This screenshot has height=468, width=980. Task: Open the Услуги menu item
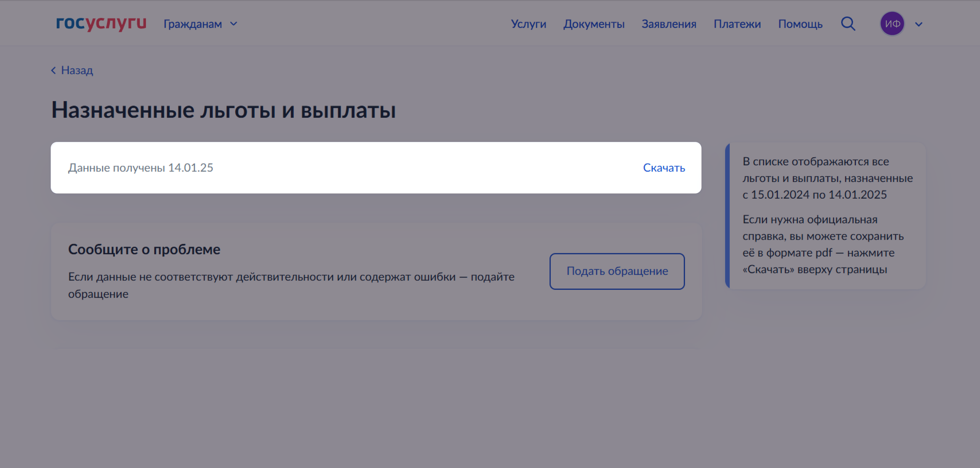[x=528, y=24]
